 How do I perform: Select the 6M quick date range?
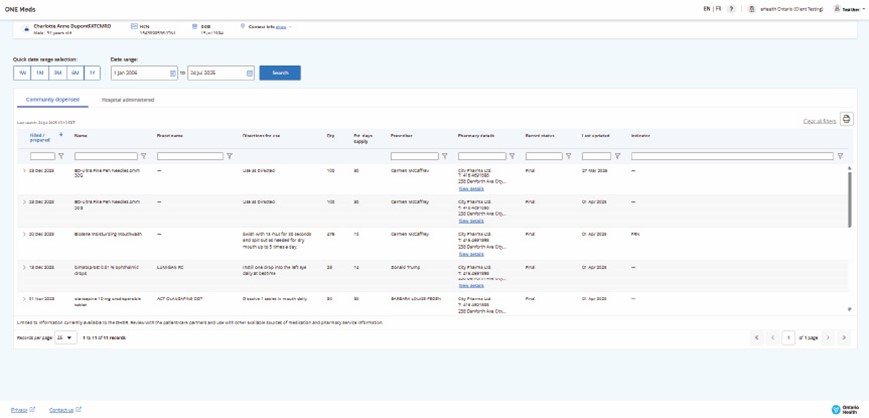click(x=75, y=73)
